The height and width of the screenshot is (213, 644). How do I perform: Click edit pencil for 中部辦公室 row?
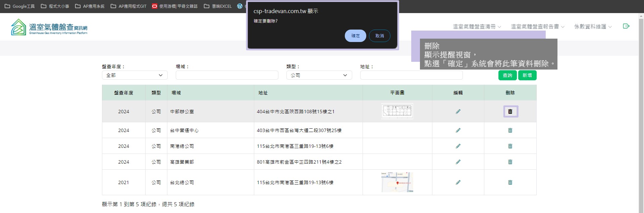click(458, 112)
